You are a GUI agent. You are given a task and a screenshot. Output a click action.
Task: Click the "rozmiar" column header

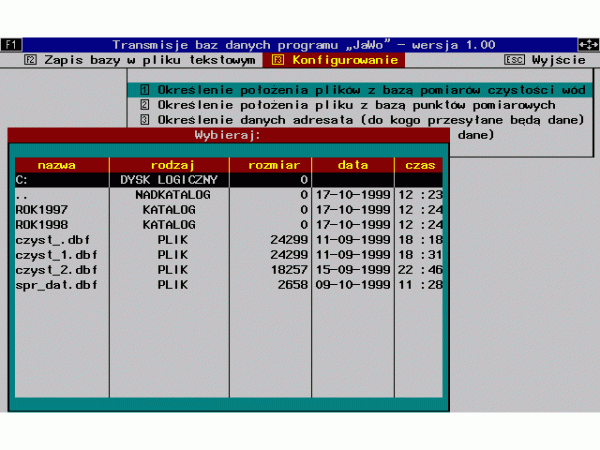point(270,165)
